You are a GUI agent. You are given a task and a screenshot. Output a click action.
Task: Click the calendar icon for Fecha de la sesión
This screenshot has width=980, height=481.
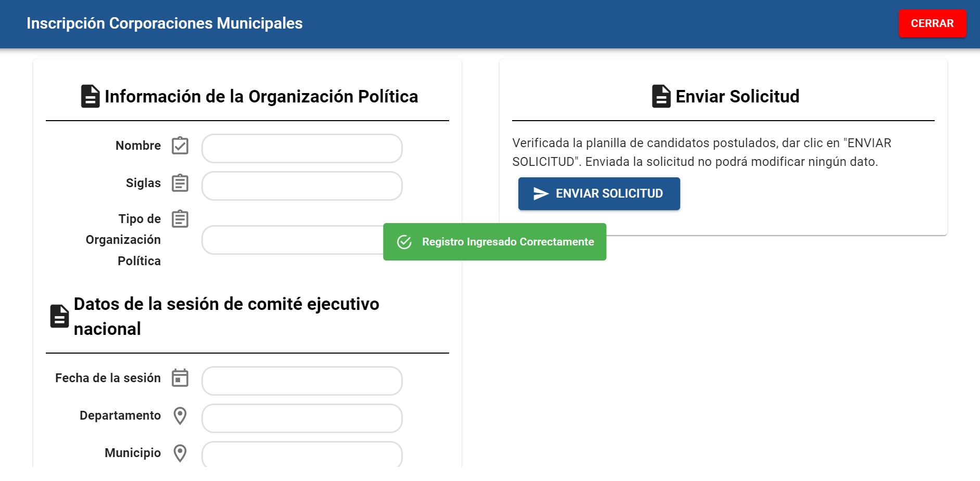point(180,378)
